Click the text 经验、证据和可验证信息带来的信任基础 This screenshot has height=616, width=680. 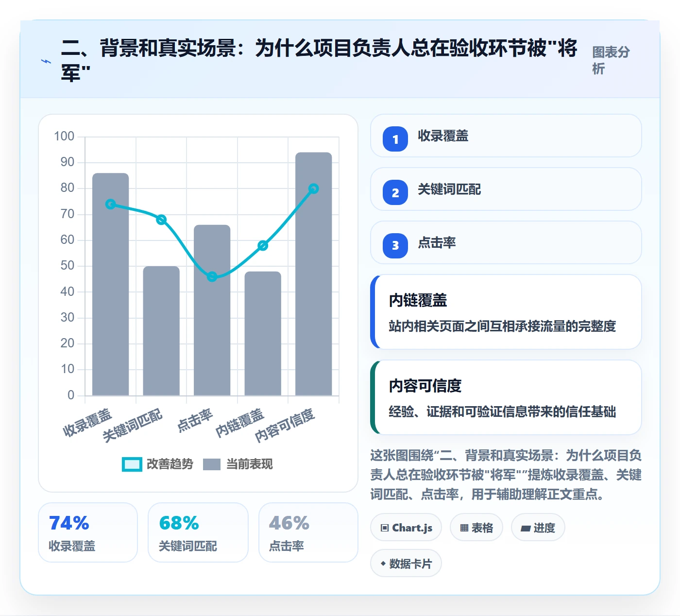(502, 411)
